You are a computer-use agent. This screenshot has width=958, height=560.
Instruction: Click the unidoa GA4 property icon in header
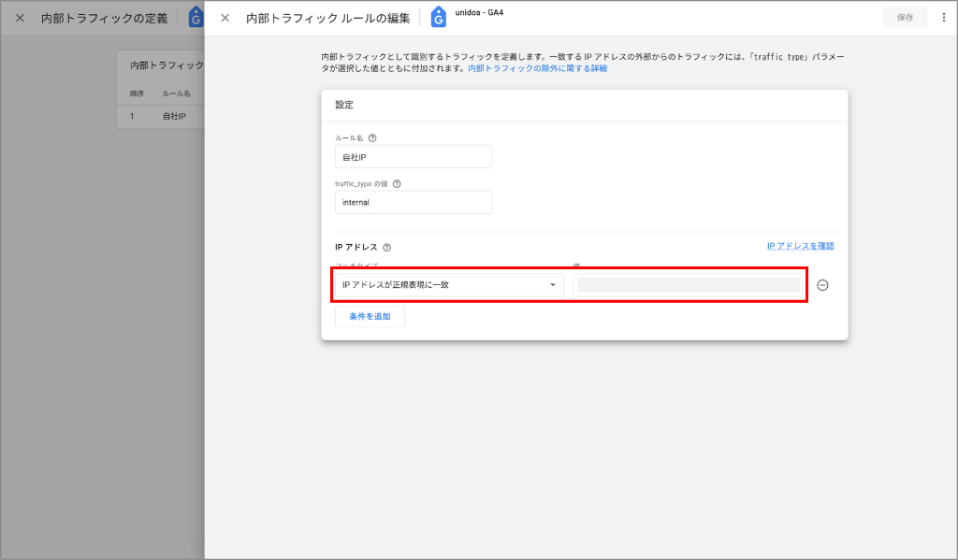click(x=438, y=16)
